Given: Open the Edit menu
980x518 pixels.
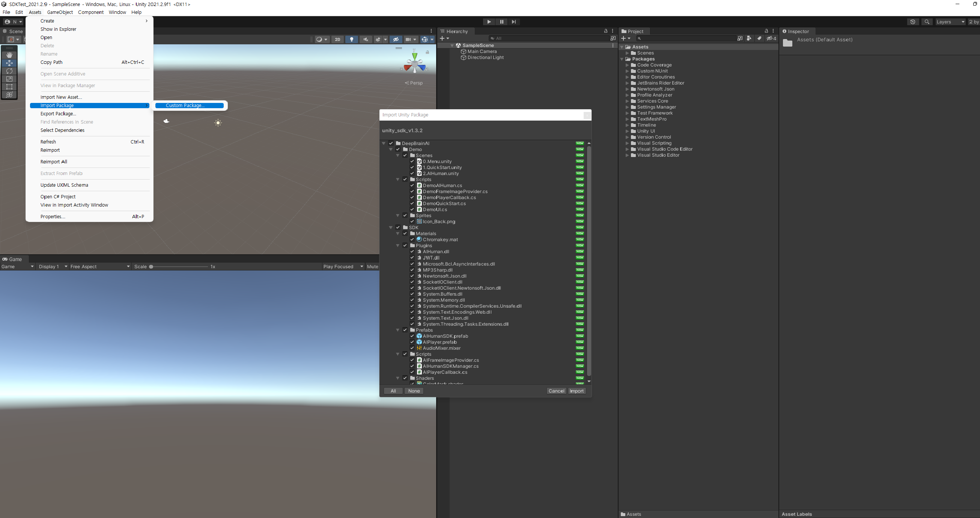Looking at the screenshot, I should 19,12.
